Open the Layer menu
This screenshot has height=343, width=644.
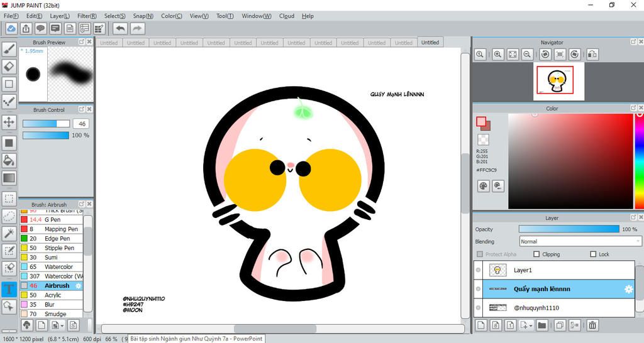(x=60, y=16)
